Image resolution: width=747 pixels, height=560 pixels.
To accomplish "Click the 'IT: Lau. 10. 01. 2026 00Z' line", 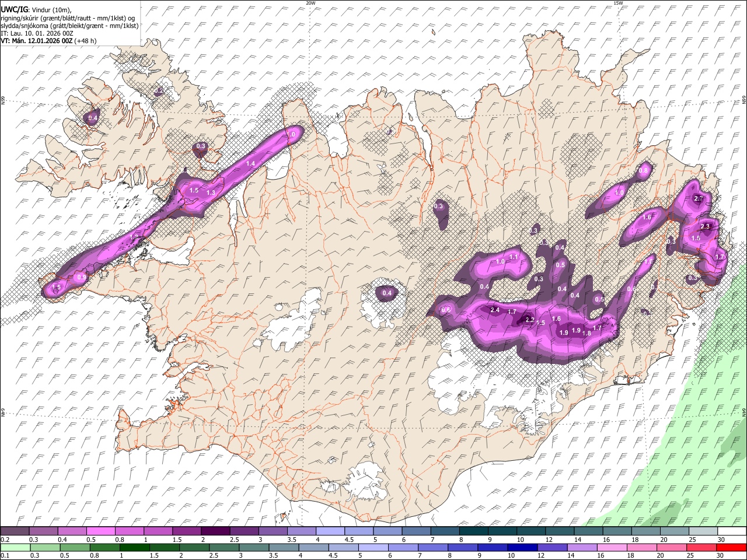I will pos(37,33).
